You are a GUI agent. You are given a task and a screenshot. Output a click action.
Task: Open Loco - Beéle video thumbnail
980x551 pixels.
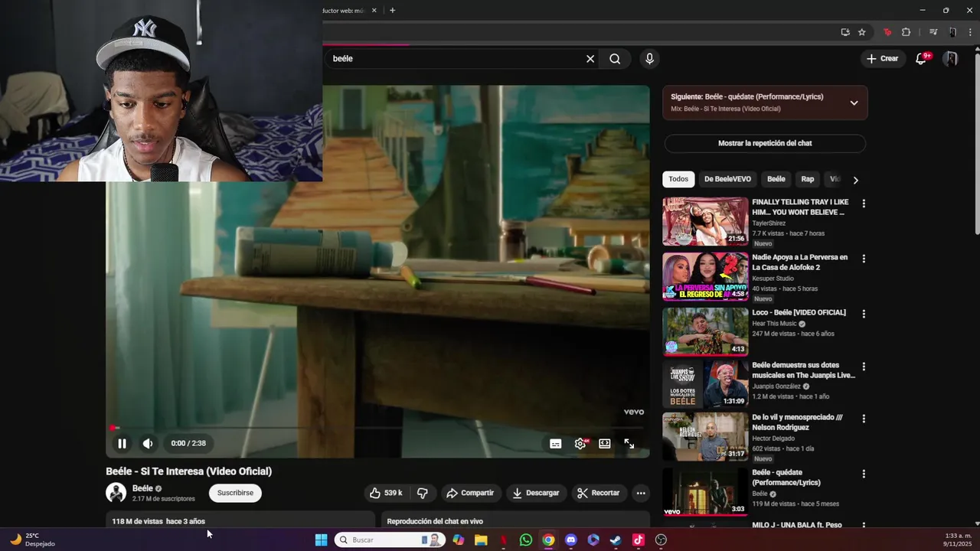[x=705, y=331]
